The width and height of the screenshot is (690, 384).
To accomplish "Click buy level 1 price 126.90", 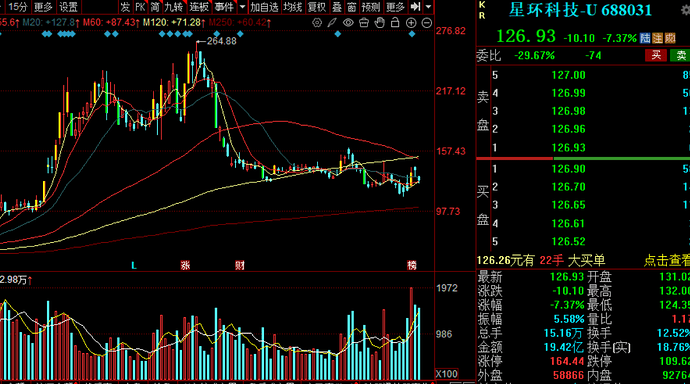I will pos(569,169).
